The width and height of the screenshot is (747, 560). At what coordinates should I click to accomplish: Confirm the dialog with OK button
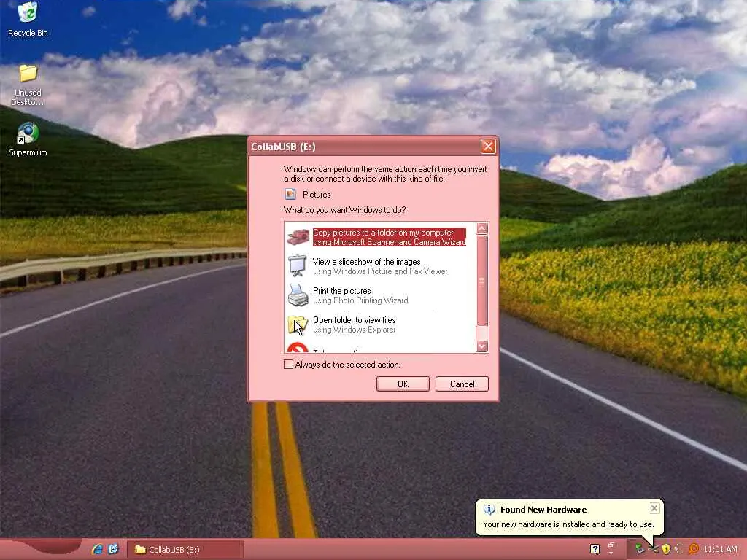point(403,384)
